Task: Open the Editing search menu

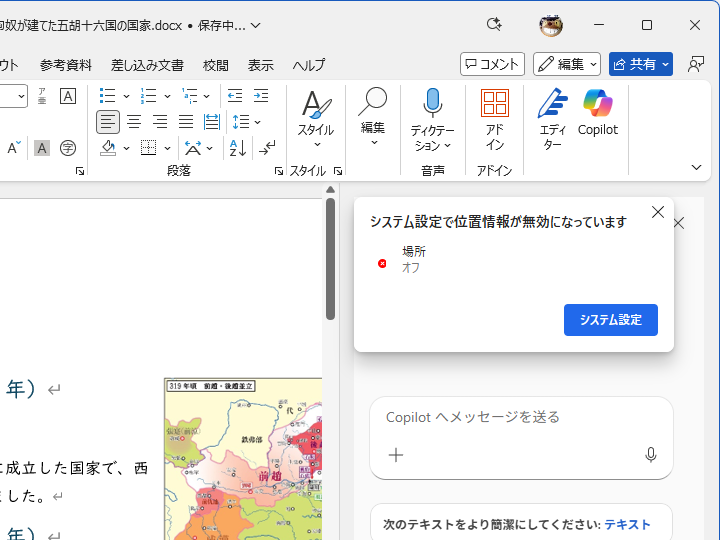Action: (x=373, y=117)
